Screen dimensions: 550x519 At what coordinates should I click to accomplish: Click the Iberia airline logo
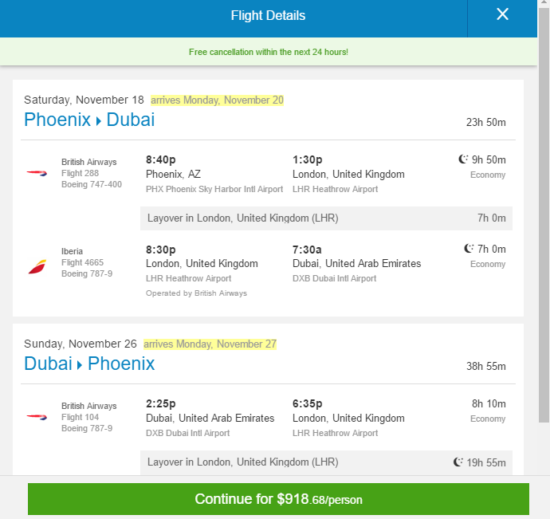37,267
